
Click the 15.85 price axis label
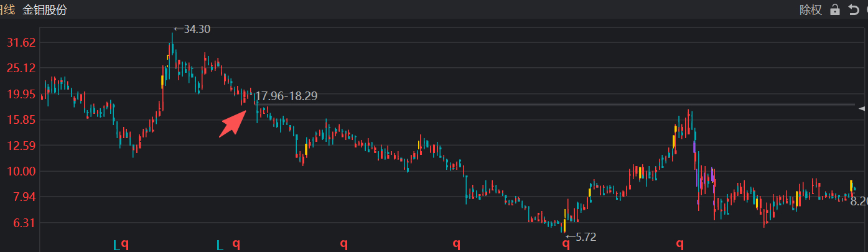(x=21, y=119)
